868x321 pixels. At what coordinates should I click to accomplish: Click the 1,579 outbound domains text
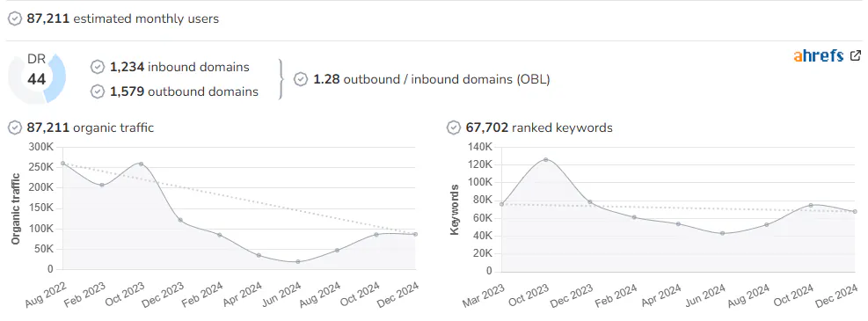click(x=184, y=91)
